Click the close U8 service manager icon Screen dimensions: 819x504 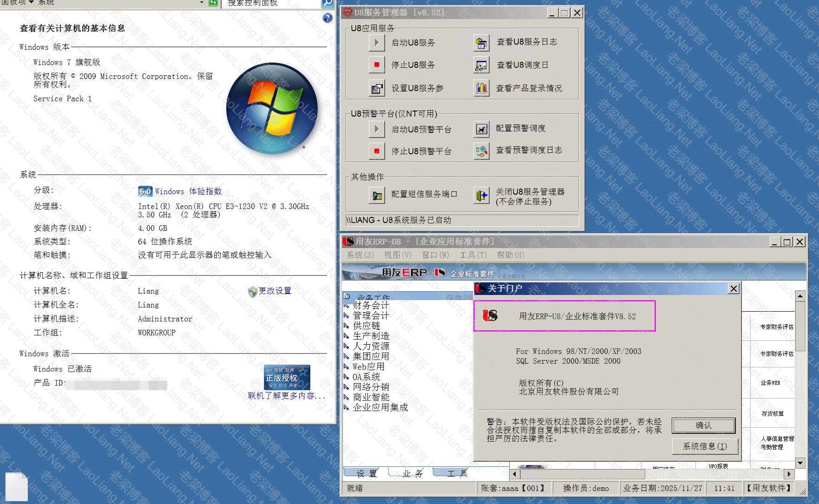click(x=481, y=195)
